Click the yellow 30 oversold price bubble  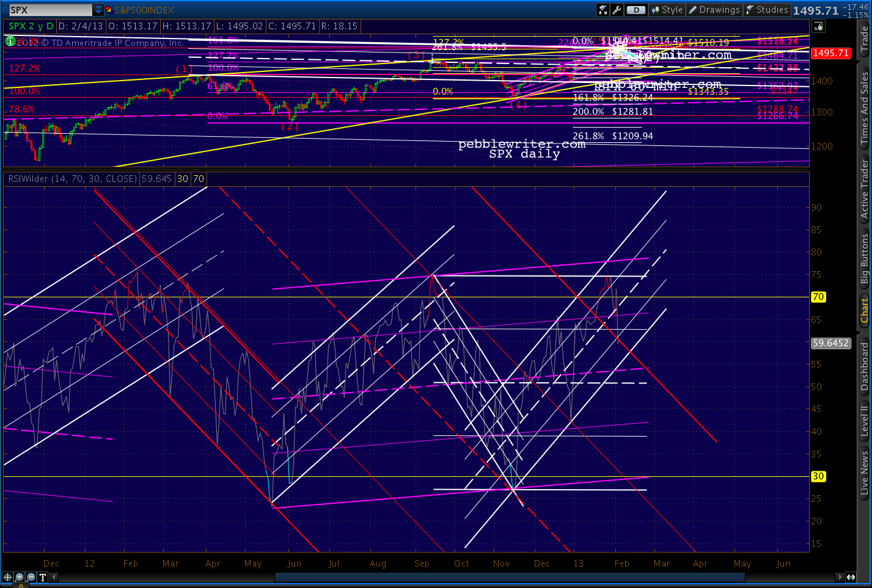[x=818, y=476]
